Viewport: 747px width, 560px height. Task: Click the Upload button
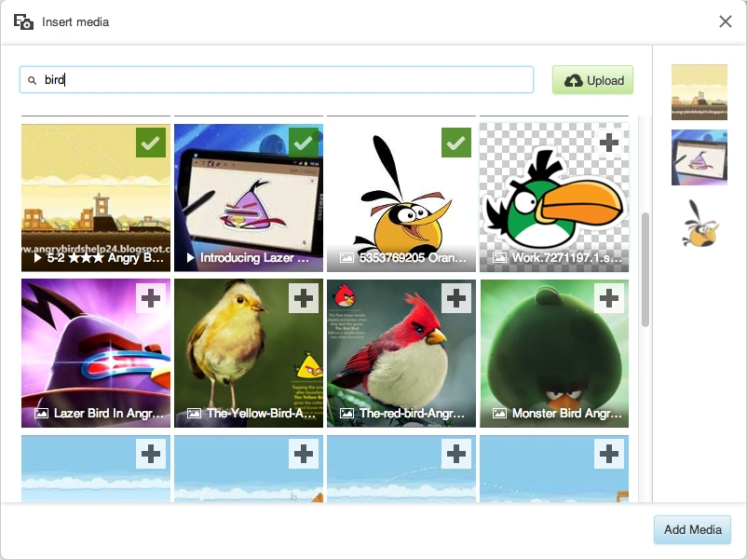592,80
